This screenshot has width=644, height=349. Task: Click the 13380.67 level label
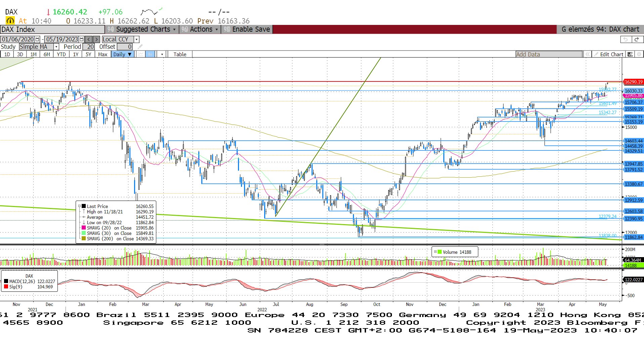pyautogui.click(x=634, y=184)
